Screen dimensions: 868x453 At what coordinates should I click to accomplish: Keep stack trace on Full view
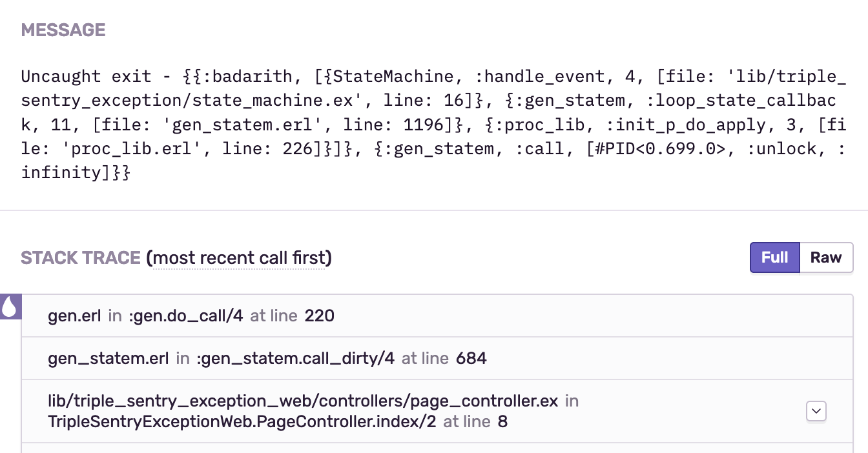point(774,257)
